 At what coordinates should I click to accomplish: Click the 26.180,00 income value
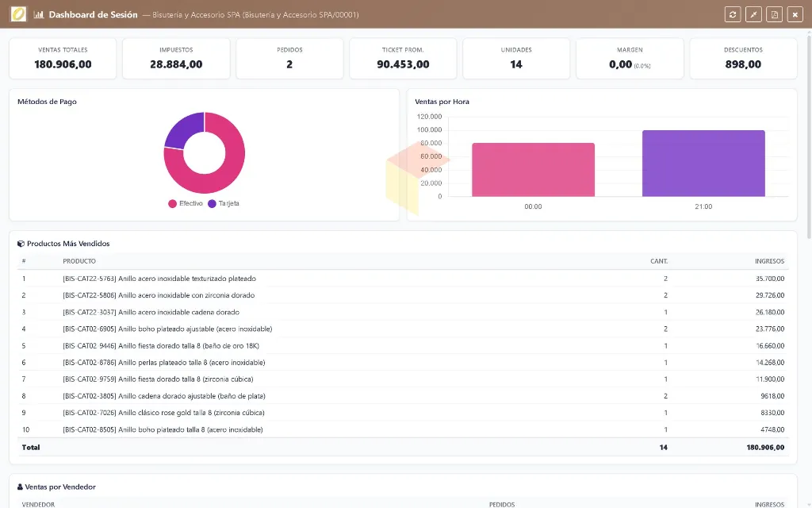click(769, 312)
